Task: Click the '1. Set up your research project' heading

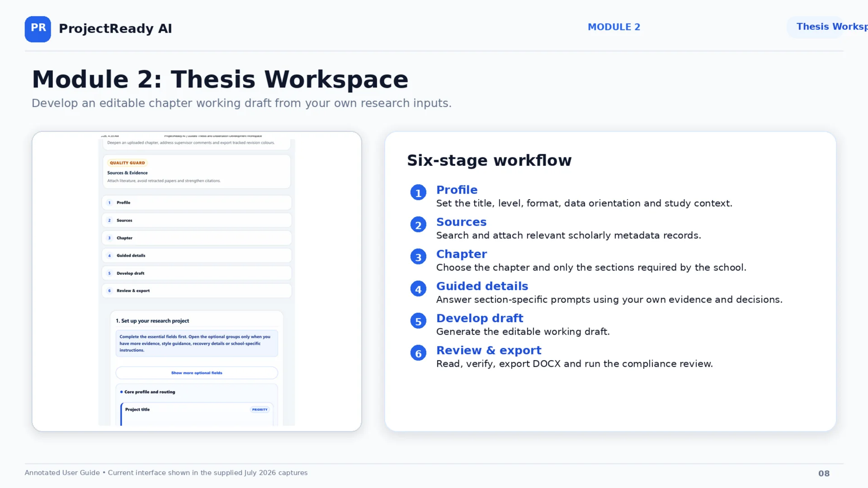Action: coord(152,321)
